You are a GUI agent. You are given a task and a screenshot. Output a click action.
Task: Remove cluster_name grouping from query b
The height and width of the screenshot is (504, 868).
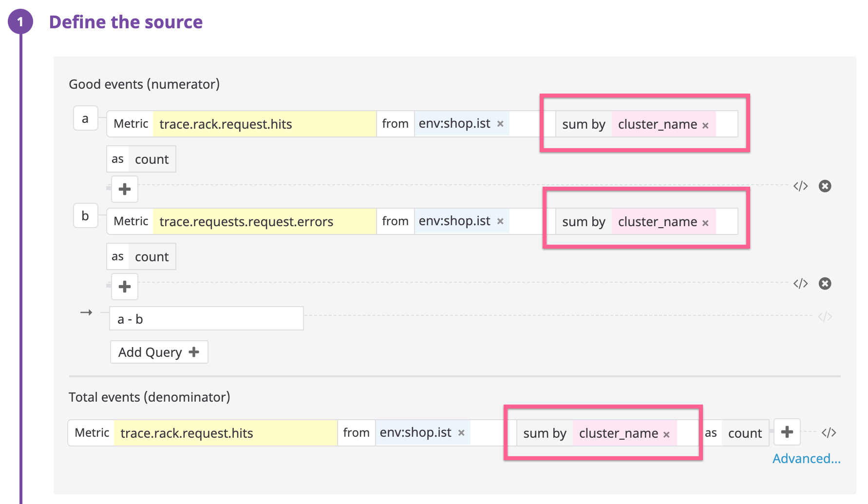point(705,223)
